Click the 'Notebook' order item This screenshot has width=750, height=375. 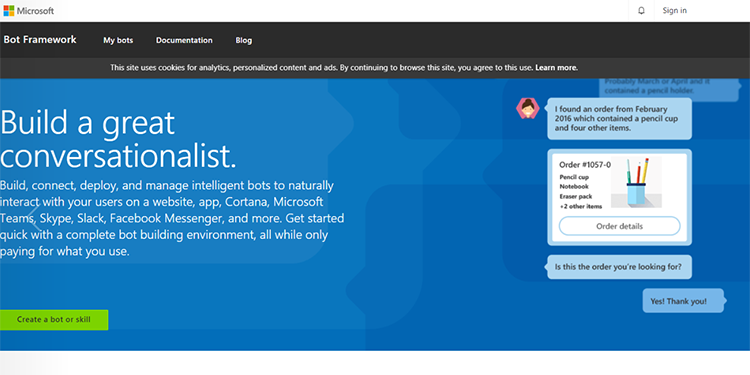click(574, 187)
